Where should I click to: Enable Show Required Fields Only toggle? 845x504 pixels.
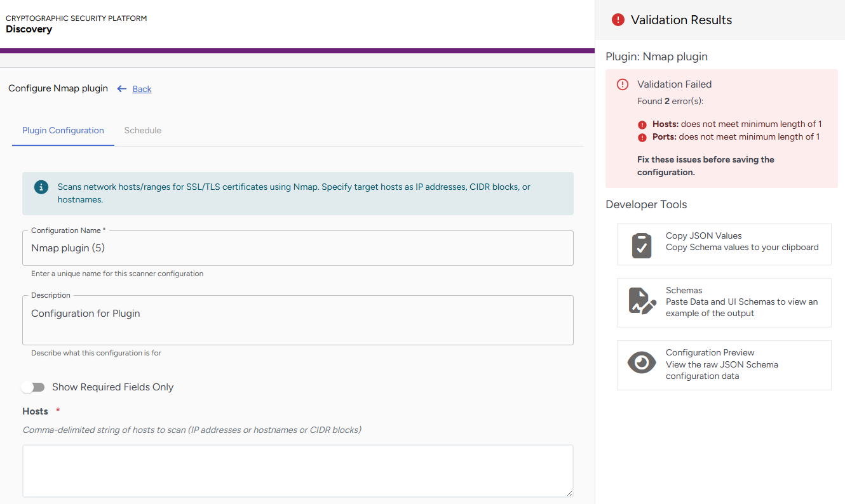(33, 387)
